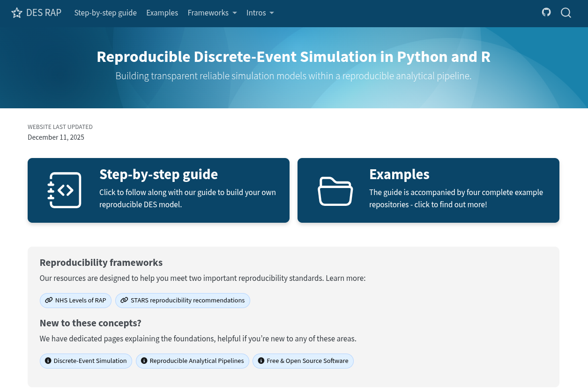Open Examples in the navbar

(x=162, y=13)
